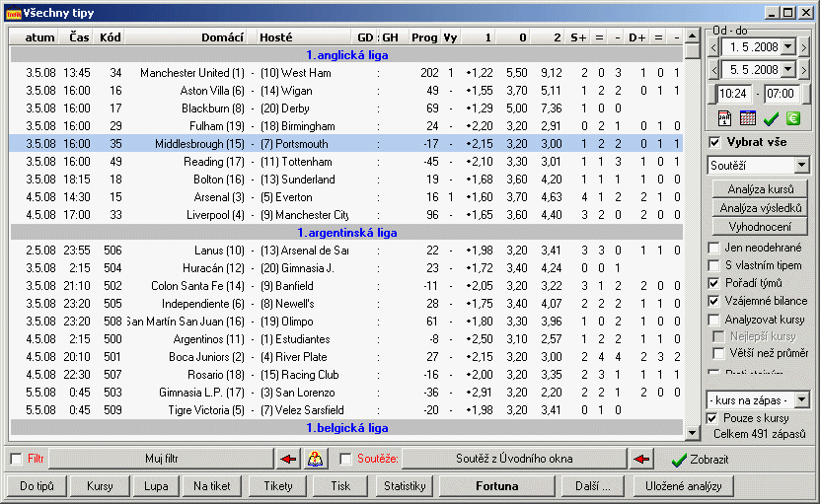Image resolution: width=820 pixels, height=504 pixels.
Task: Expand the kurs na zápas dropdown
Action: pyautogui.click(x=801, y=400)
